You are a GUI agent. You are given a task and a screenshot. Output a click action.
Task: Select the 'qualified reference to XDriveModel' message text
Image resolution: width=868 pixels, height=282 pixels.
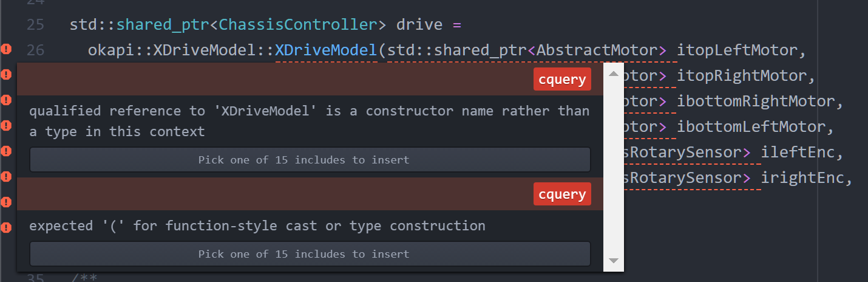tap(309, 121)
